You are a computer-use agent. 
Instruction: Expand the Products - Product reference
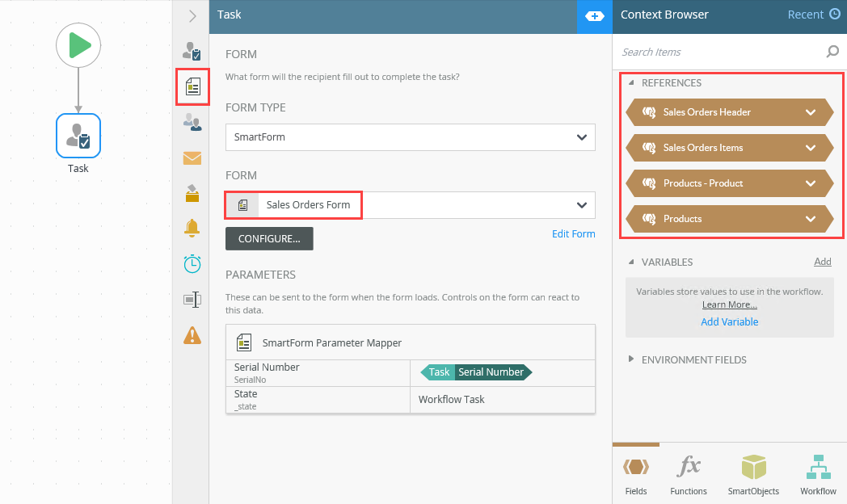point(811,183)
